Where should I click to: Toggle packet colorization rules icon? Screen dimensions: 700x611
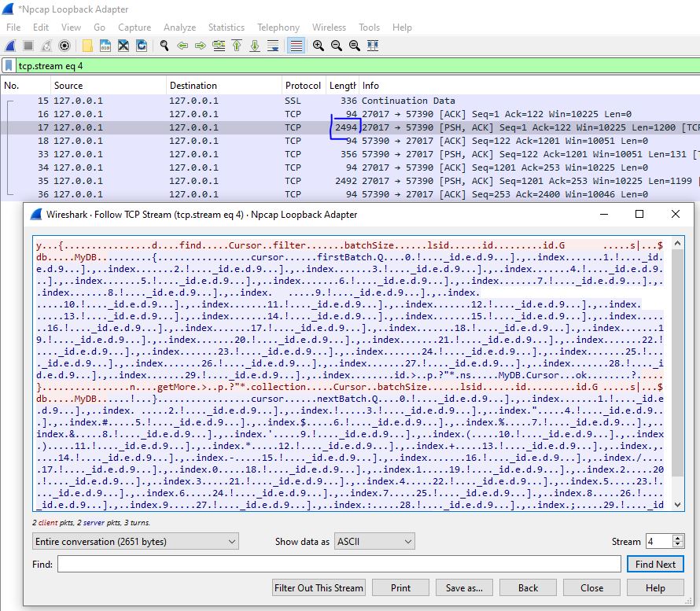296,46
